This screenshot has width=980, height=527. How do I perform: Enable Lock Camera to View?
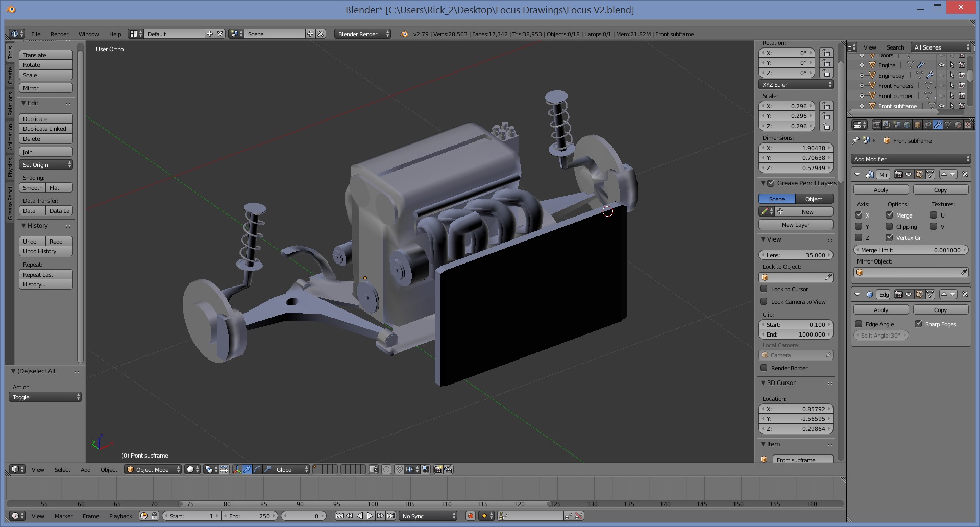pos(764,301)
